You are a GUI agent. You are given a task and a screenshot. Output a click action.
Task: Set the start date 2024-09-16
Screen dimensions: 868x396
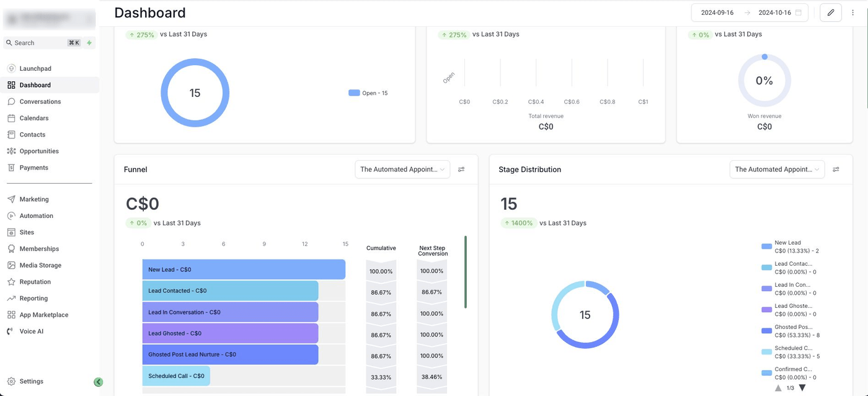point(719,12)
